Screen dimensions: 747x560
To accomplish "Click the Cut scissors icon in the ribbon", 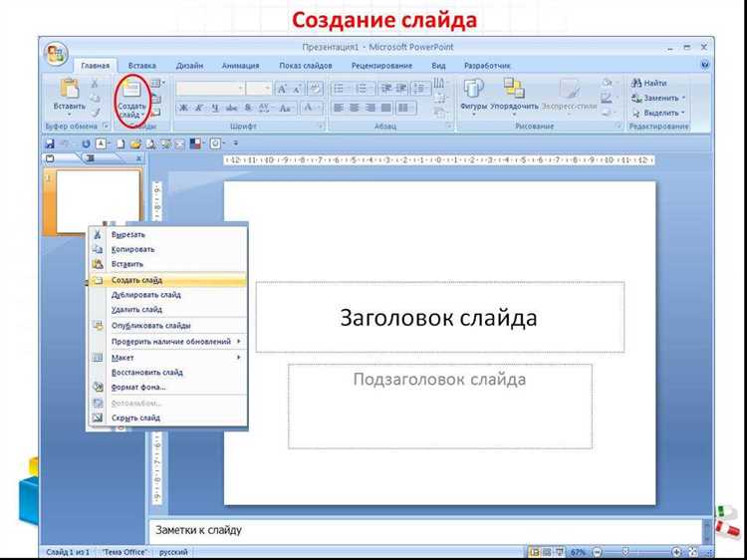I will tap(95, 84).
